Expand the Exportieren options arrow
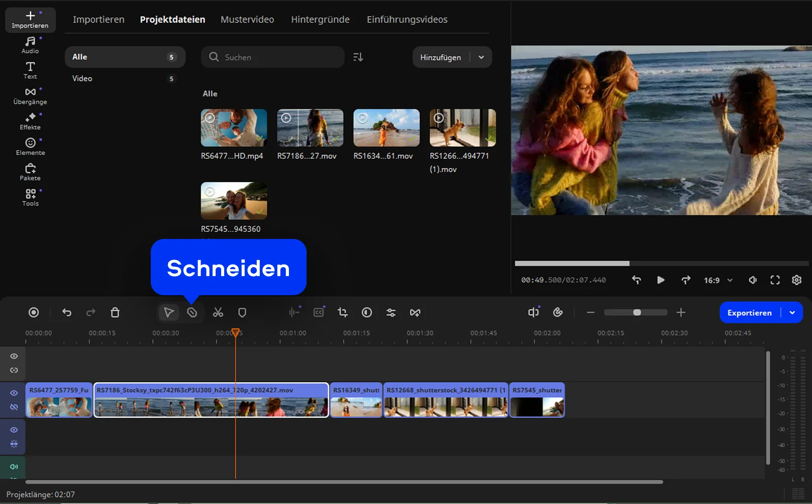This screenshot has width=812, height=504. pyautogui.click(x=792, y=313)
